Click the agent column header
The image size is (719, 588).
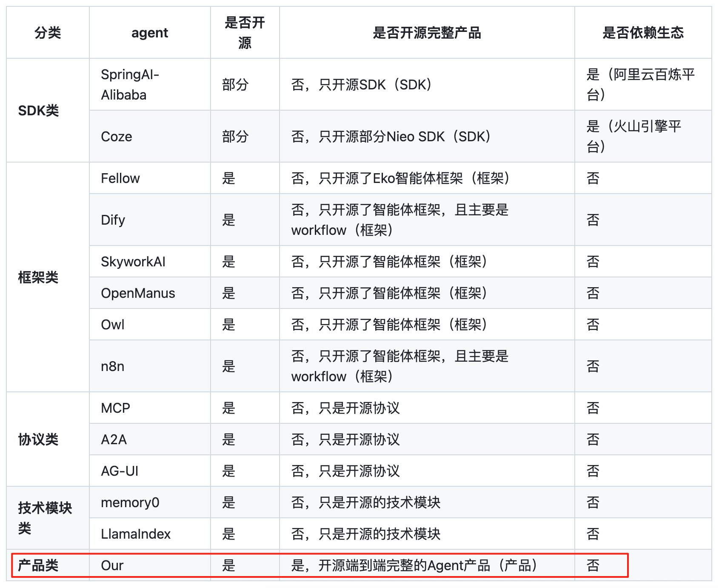click(x=150, y=33)
